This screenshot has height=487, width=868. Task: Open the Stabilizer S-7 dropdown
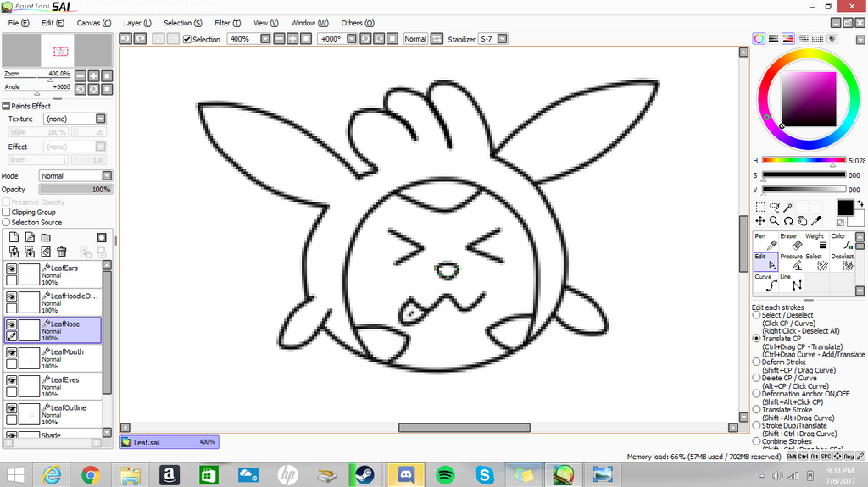pos(502,39)
